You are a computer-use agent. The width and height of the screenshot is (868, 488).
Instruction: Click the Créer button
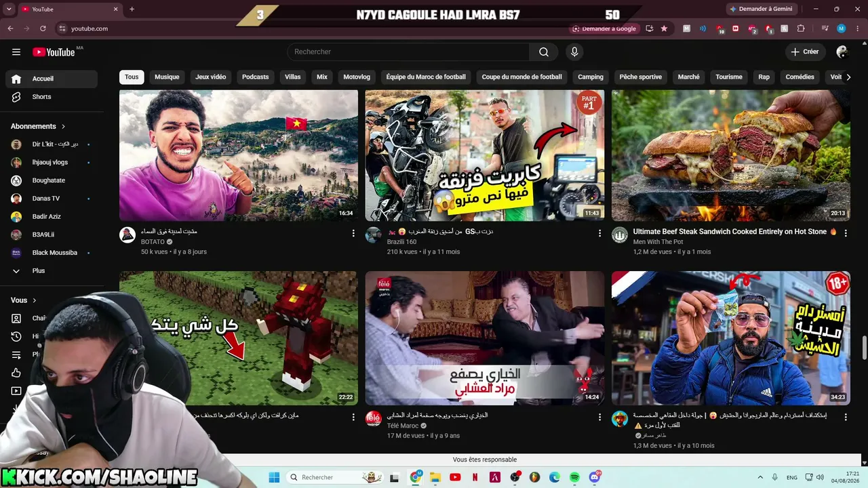coord(805,52)
